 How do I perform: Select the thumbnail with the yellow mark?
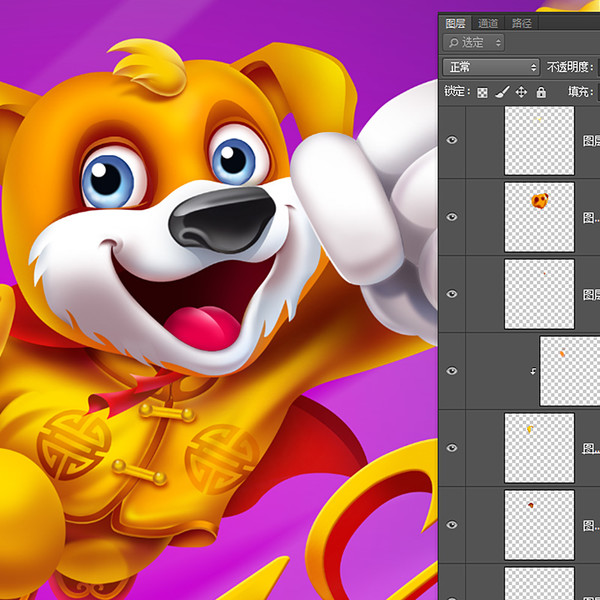click(x=539, y=448)
